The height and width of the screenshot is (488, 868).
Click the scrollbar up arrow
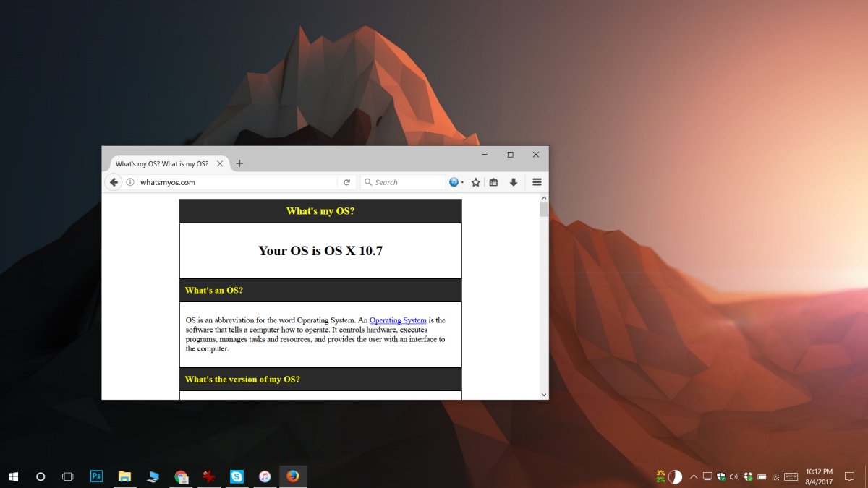544,197
